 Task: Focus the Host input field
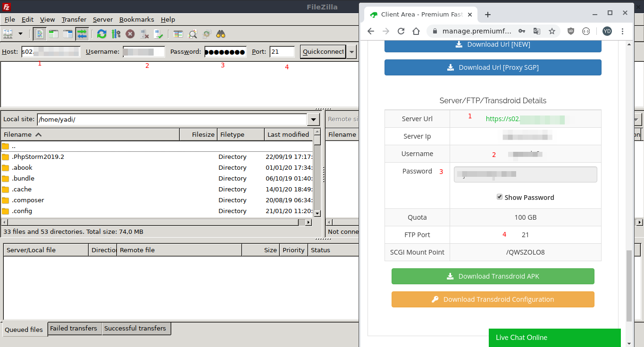[x=51, y=51]
